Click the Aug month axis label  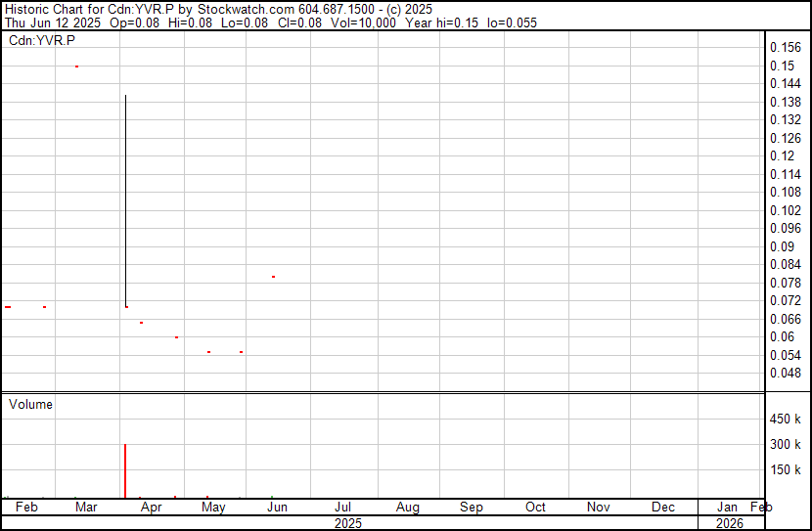coord(408,508)
